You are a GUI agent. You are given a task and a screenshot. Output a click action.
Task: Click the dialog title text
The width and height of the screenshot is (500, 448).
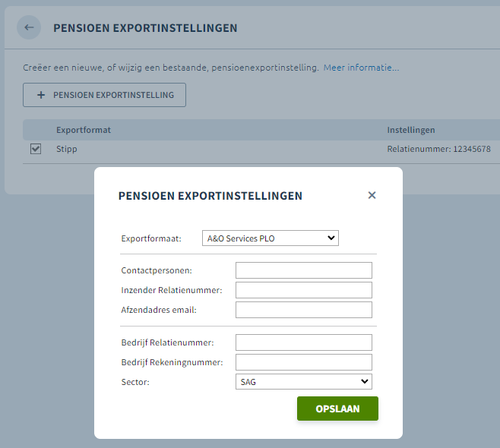(210, 196)
